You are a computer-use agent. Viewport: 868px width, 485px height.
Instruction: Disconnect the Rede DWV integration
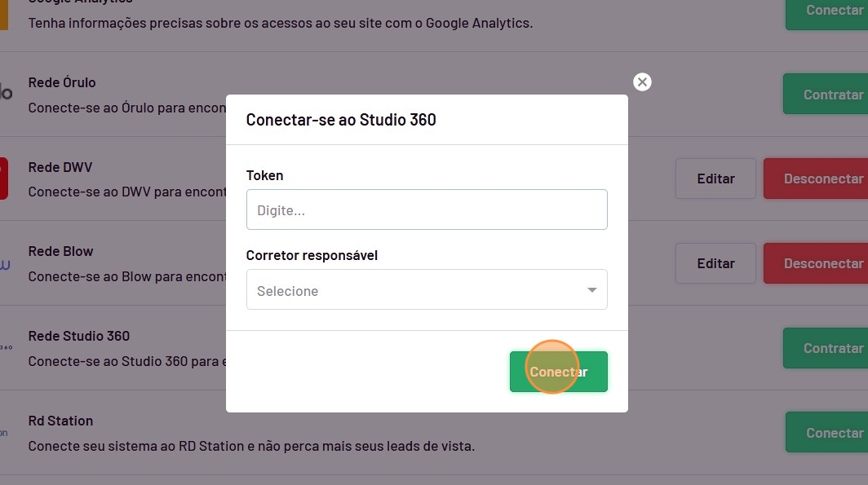[x=817, y=179]
